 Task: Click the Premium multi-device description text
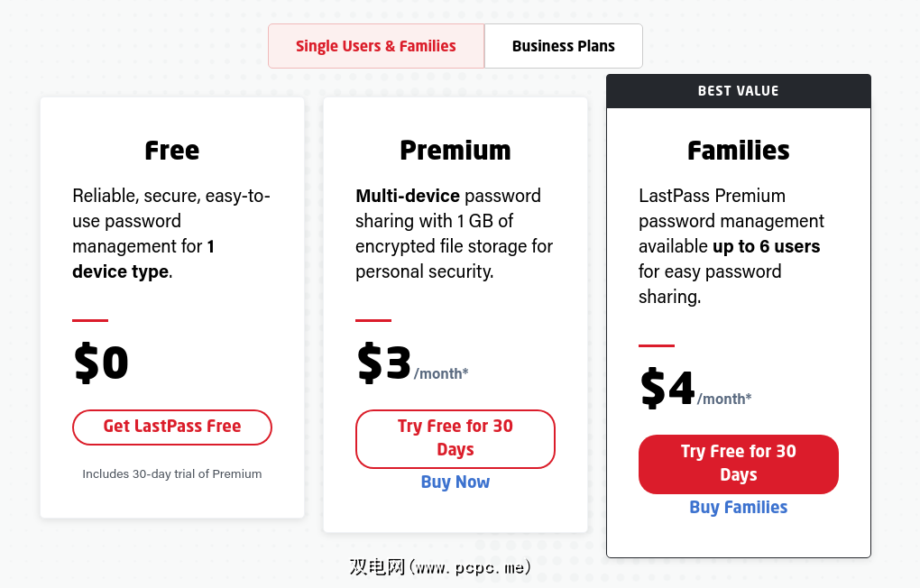click(x=455, y=234)
